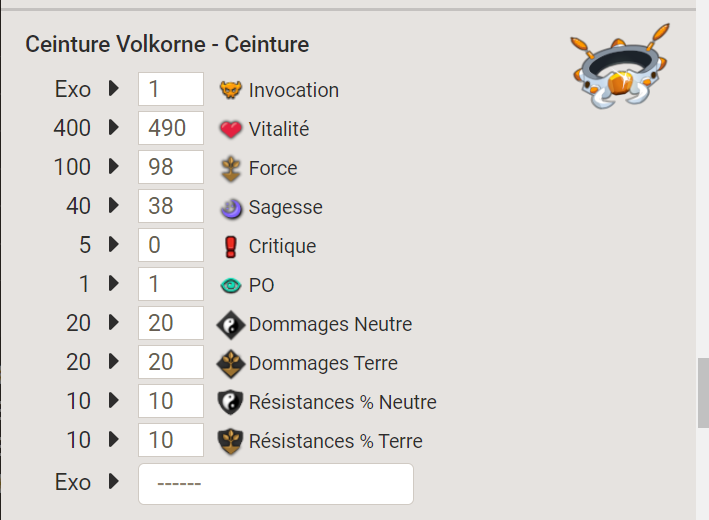
Task: Click the red exclamation Critique icon
Action: (231, 247)
